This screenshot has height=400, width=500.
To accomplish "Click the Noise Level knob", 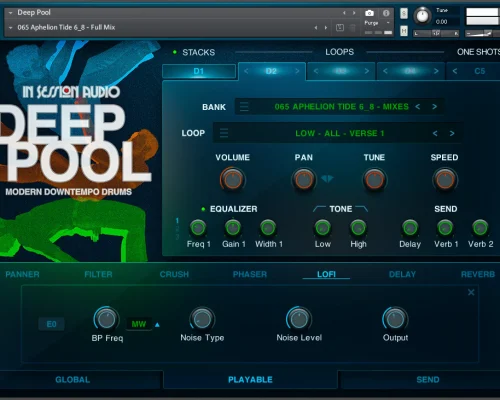I will (x=299, y=319).
